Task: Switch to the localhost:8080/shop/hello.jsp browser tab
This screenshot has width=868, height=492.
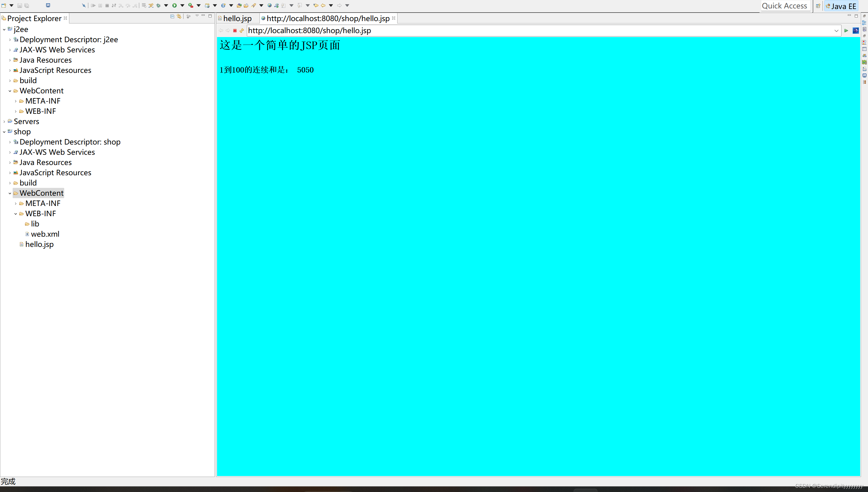Action: (328, 18)
